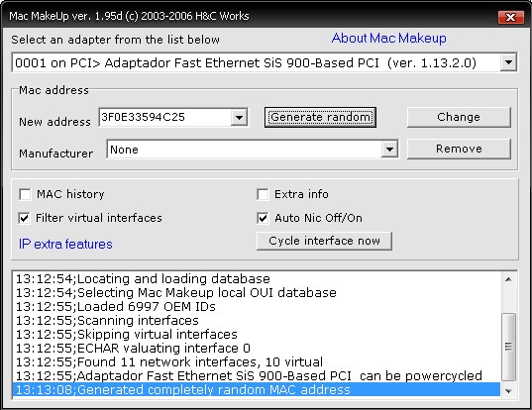Viewport: 532px width, 410px height.
Task: Click the log scrollbar thumb
Action: (508, 347)
